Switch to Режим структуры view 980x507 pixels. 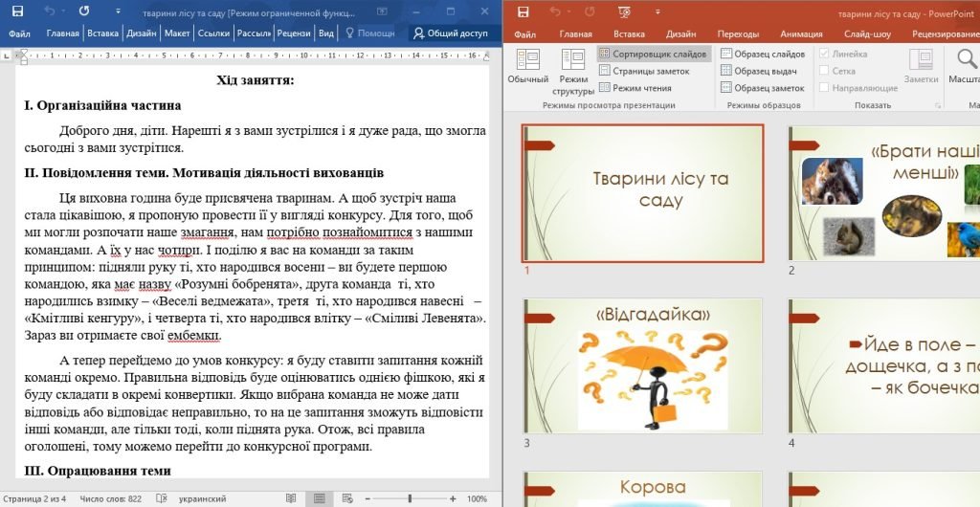pyautogui.click(x=573, y=72)
